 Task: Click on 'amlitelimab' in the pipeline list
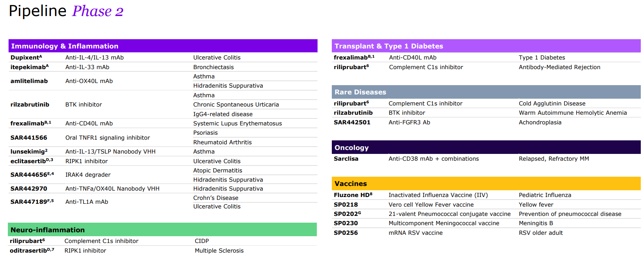pos(29,81)
